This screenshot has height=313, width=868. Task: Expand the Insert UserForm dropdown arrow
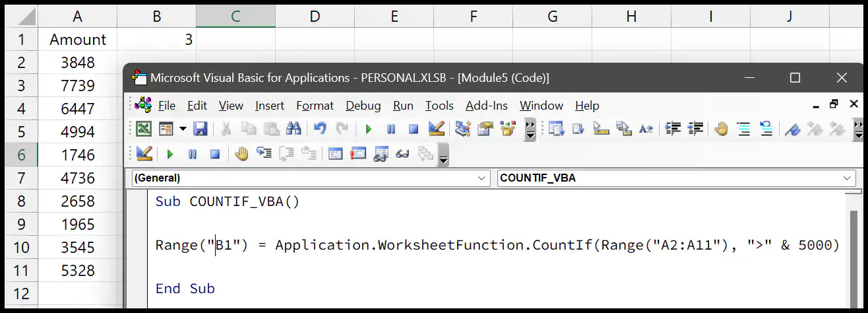point(183,129)
